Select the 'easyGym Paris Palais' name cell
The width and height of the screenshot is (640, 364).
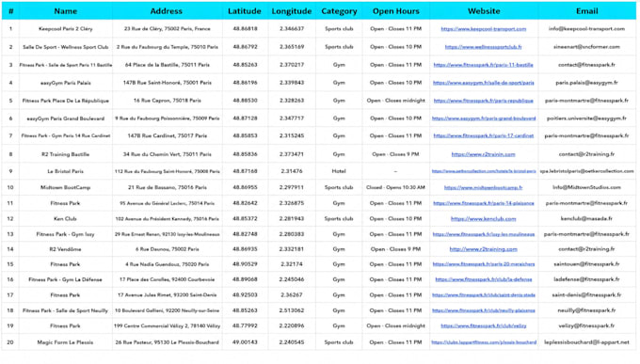pos(65,83)
